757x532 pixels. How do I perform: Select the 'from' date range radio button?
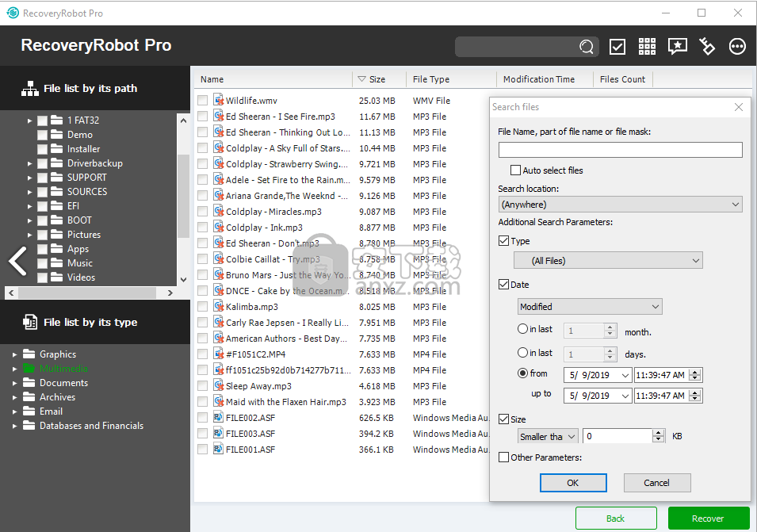(x=522, y=373)
